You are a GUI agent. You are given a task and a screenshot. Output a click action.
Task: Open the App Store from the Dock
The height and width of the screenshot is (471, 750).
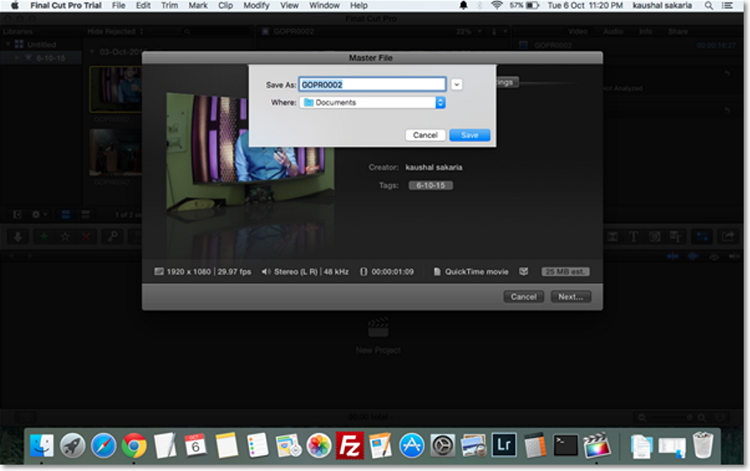point(412,446)
